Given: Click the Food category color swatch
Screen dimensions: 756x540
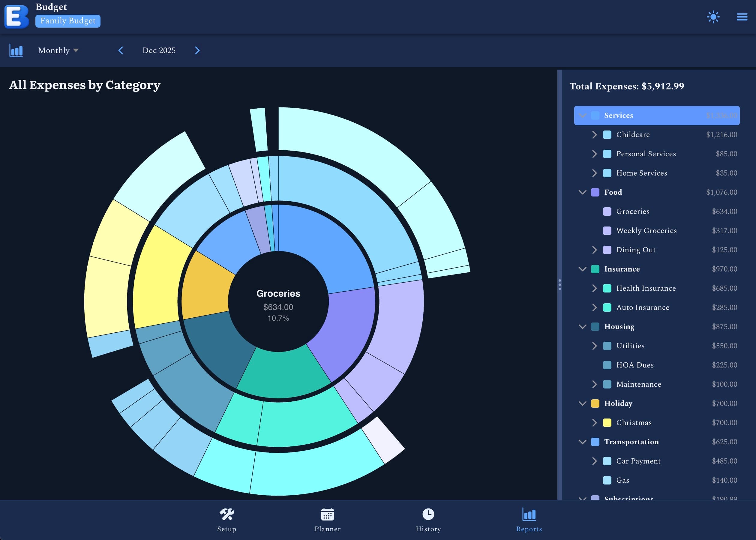Looking at the screenshot, I should (x=595, y=192).
